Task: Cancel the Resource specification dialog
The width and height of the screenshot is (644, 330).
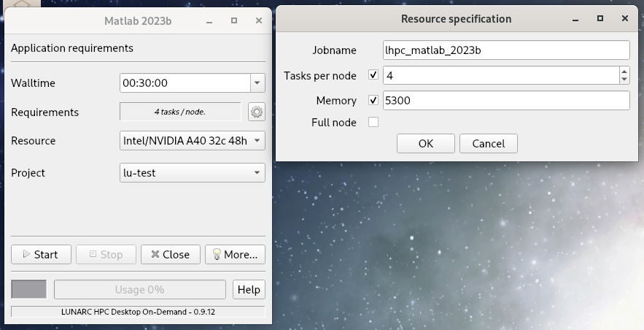Action: tap(489, 143)
